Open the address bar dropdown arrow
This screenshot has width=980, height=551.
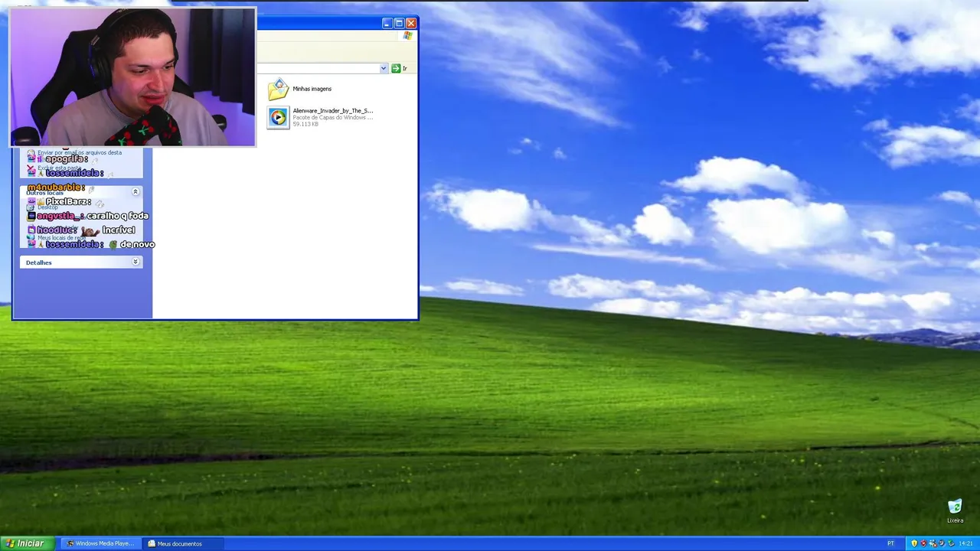click(384, 68)
